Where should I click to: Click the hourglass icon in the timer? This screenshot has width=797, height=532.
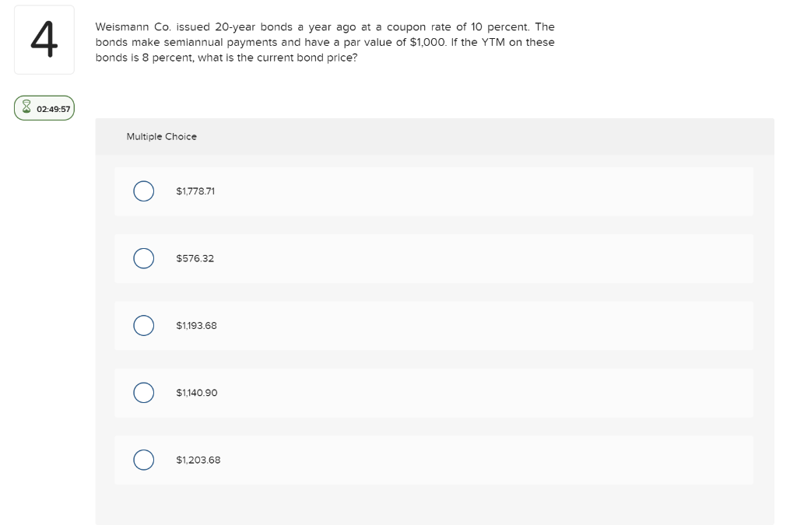click(26, 109)
